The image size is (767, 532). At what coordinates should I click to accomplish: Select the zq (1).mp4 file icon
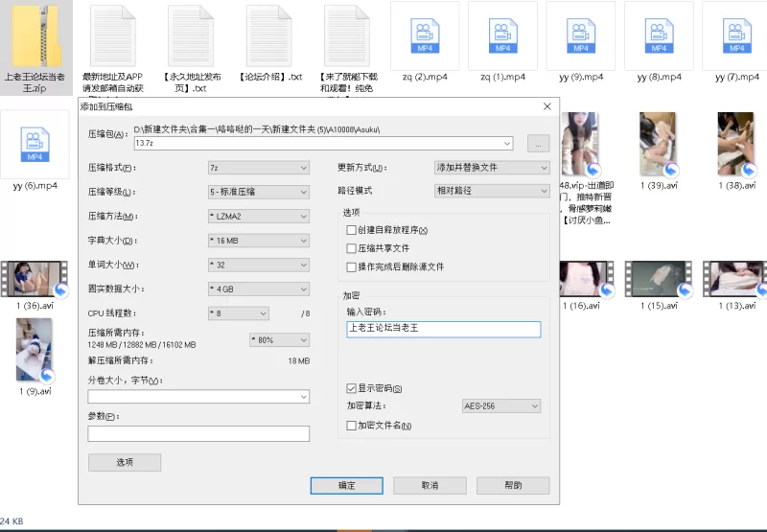coord(502,36)
